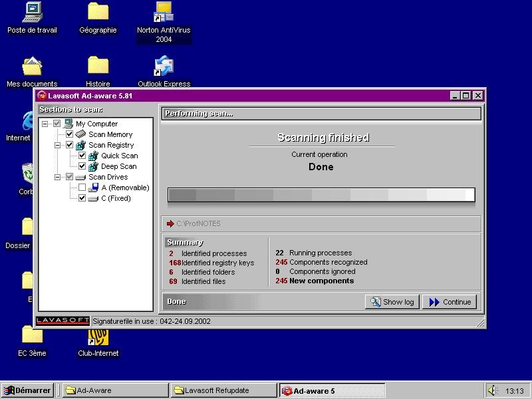Click the Scan Memory chip icon

(80, 134)
